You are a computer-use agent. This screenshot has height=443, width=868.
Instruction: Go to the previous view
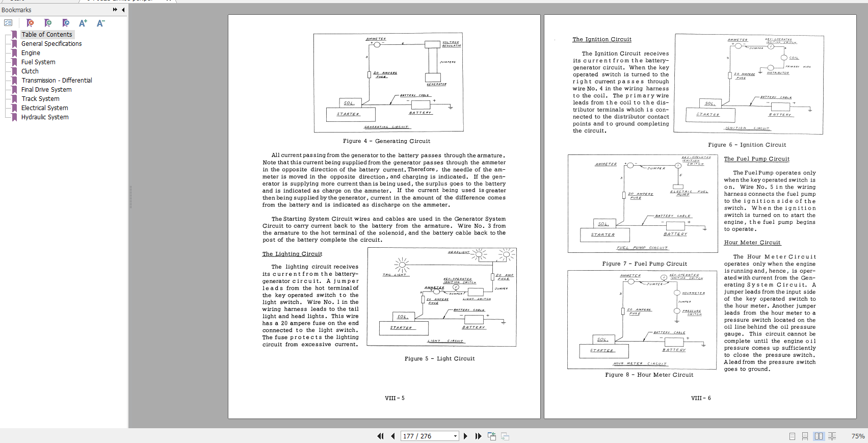492,436
